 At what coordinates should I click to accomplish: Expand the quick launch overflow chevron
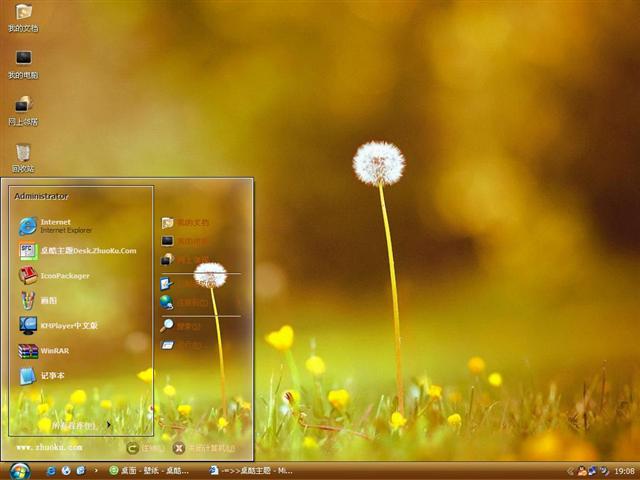pyautogui.click(x=96, y=471)
